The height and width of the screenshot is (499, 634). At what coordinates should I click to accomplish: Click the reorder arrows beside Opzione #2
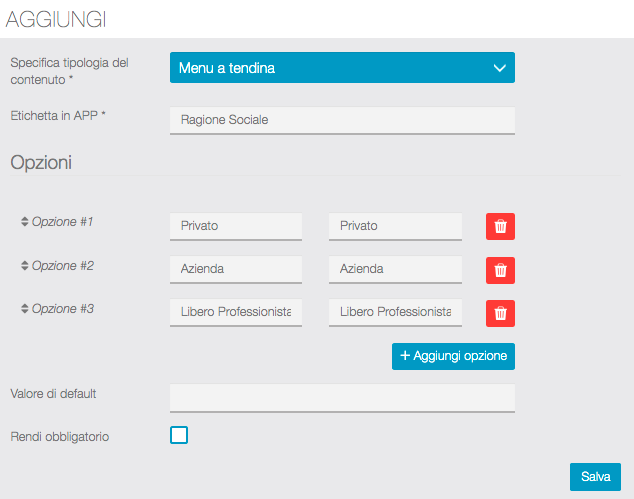coord(25,266)
